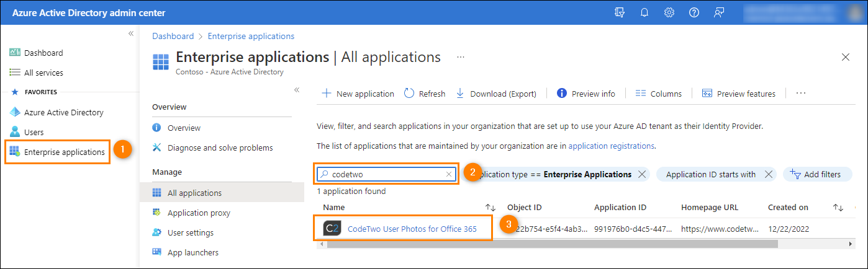Click the CodeTwo C2 app logo
This screenshot has width=868, height=269.
[332, 229]
